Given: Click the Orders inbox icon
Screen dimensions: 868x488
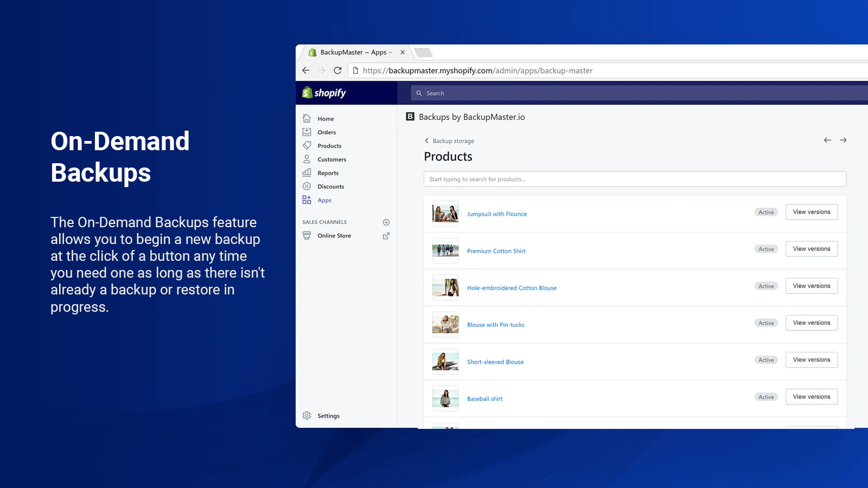Looking at the screenshot, I should 307,132.
